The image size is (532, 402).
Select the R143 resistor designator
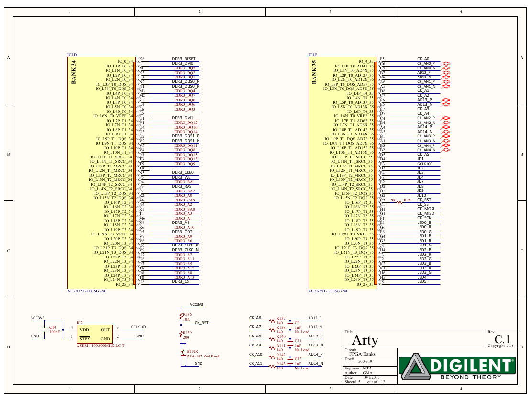click(281, 364)
